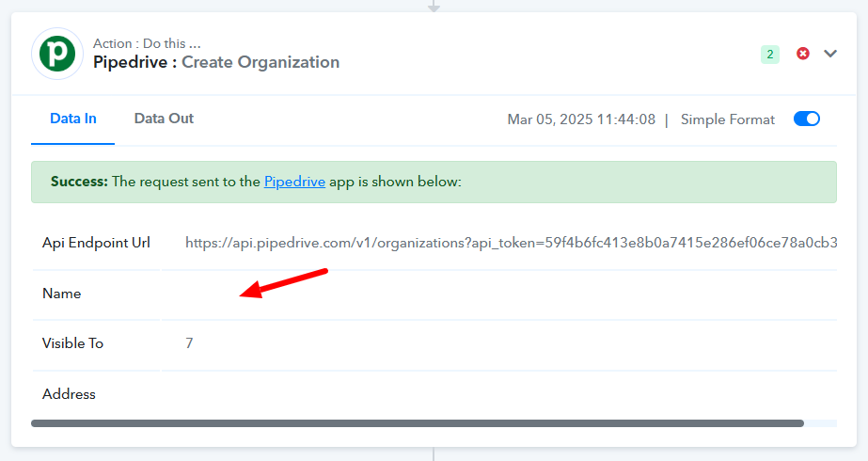Click the Action : Do this ... subtitle

tap(147, 43)
